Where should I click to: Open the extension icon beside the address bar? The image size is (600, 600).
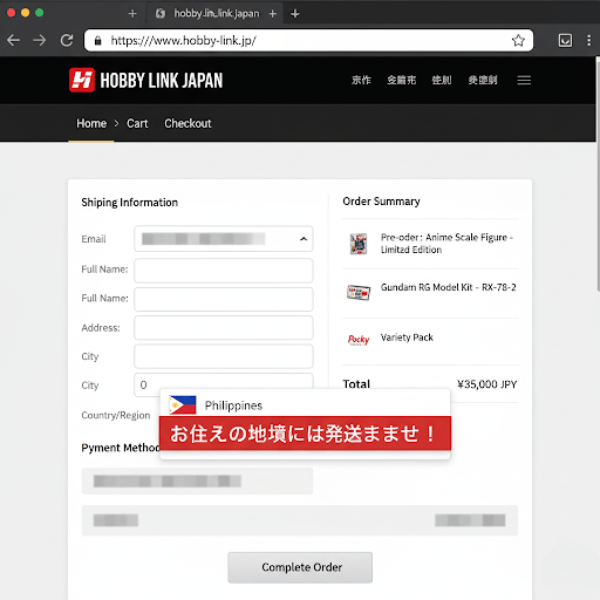[x=565, y=40]
